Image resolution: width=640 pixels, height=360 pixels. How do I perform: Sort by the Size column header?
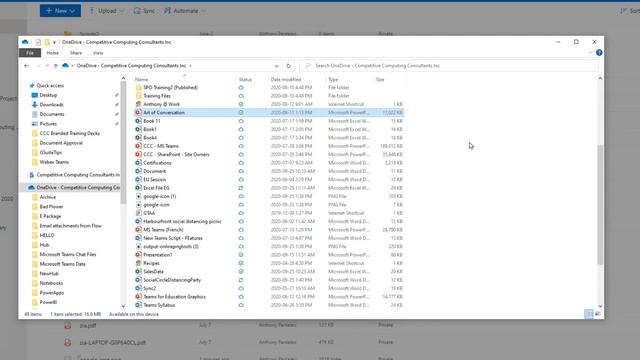(x=380, y=80)
